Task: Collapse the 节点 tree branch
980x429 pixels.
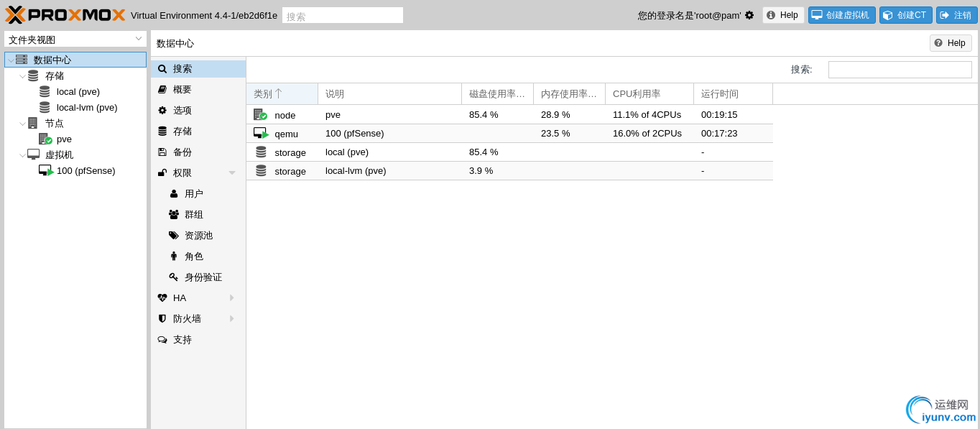Action: [22, 123]
